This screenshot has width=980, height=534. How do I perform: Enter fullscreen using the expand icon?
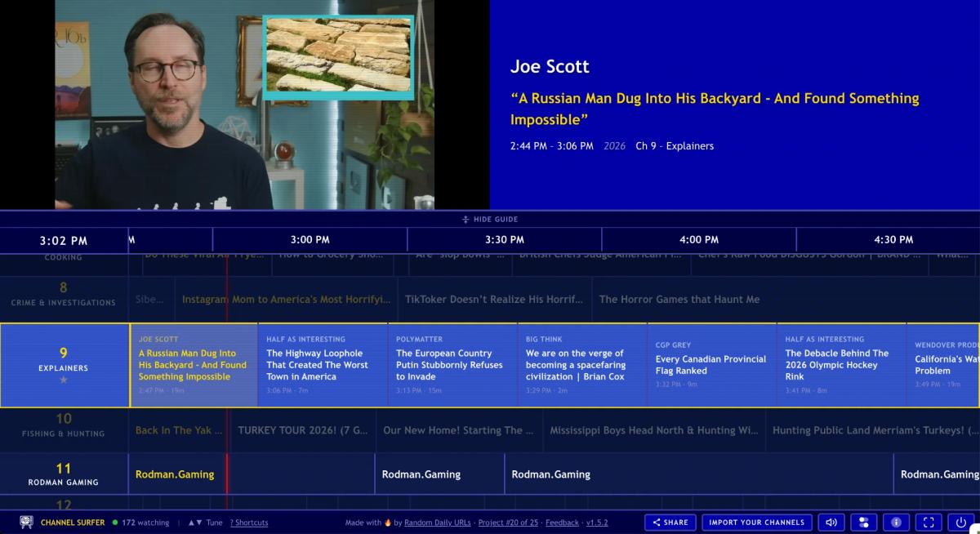[928, 523]
